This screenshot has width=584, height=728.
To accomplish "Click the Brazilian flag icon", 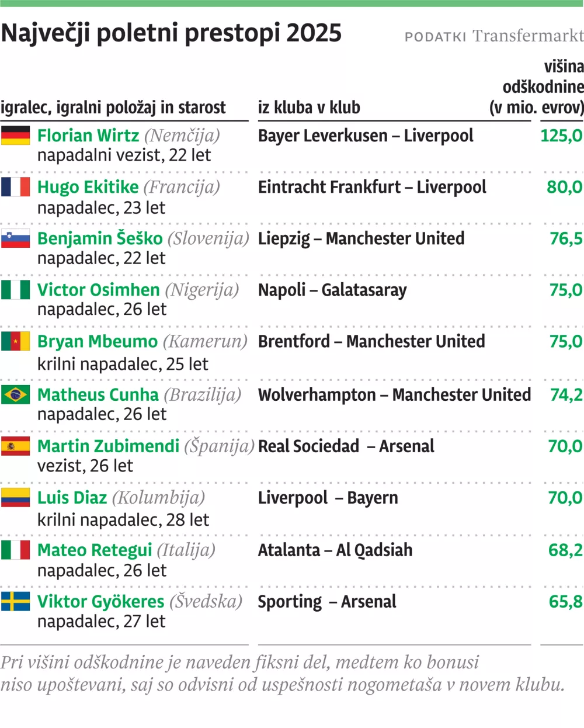I will 15,394.
